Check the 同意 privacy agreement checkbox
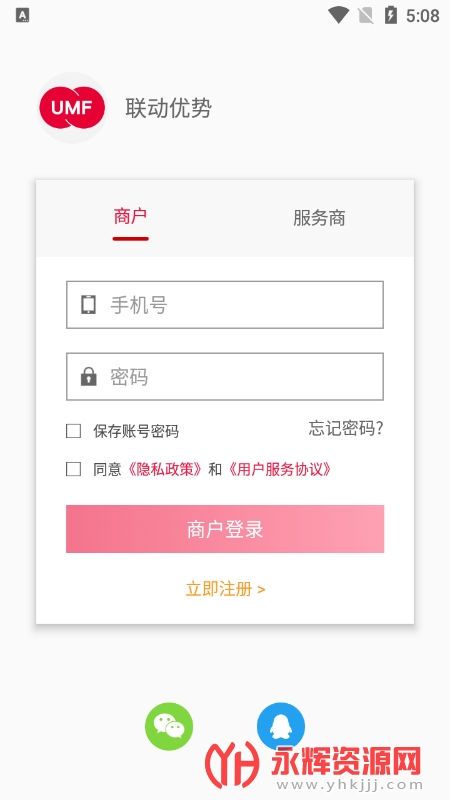450x800 pixels. tap(73, 469)
